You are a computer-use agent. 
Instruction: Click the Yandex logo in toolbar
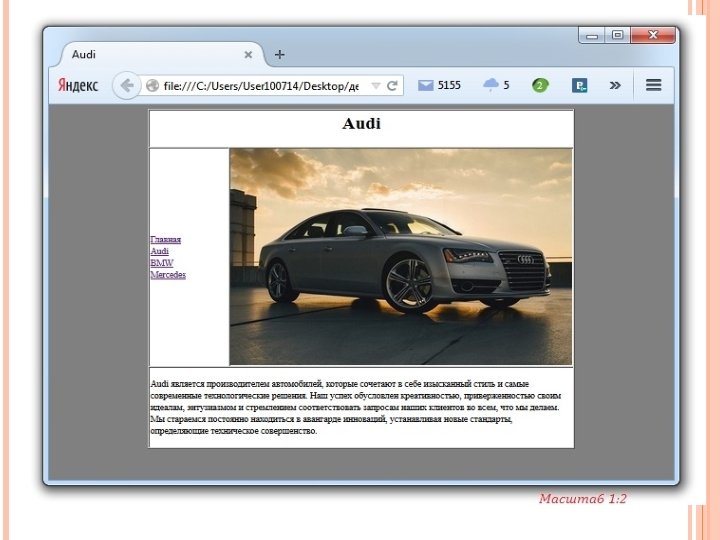(78, 85)
